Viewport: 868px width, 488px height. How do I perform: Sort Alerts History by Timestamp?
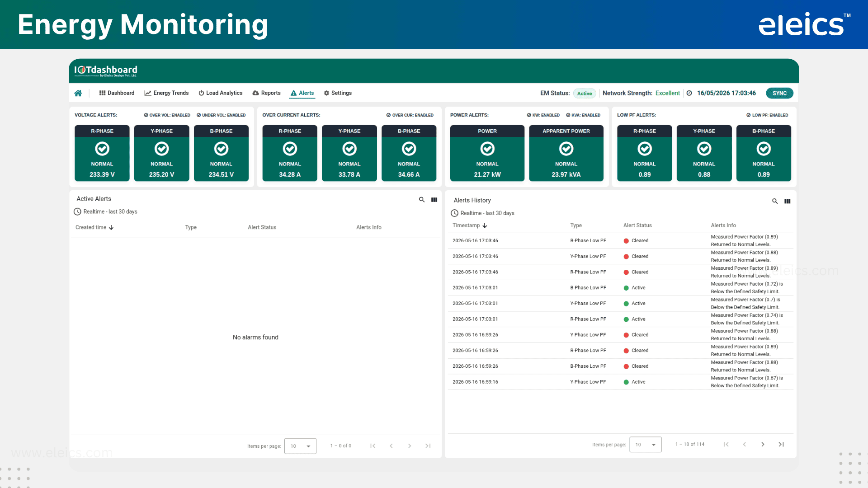470,225
